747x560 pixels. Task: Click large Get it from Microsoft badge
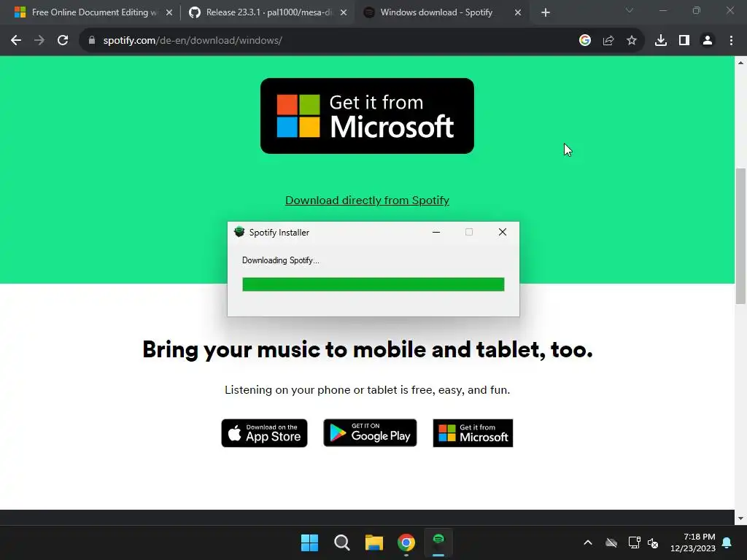pos(367,116)
